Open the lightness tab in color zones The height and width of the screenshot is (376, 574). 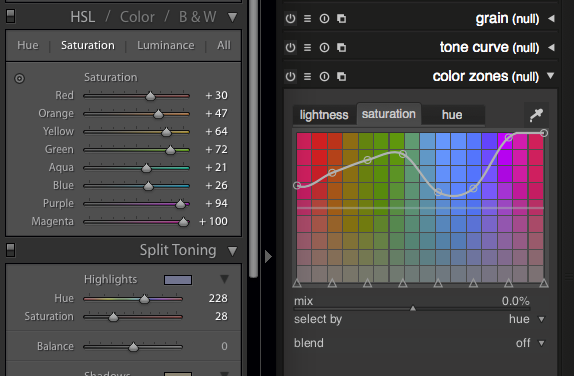click(324, 115)
